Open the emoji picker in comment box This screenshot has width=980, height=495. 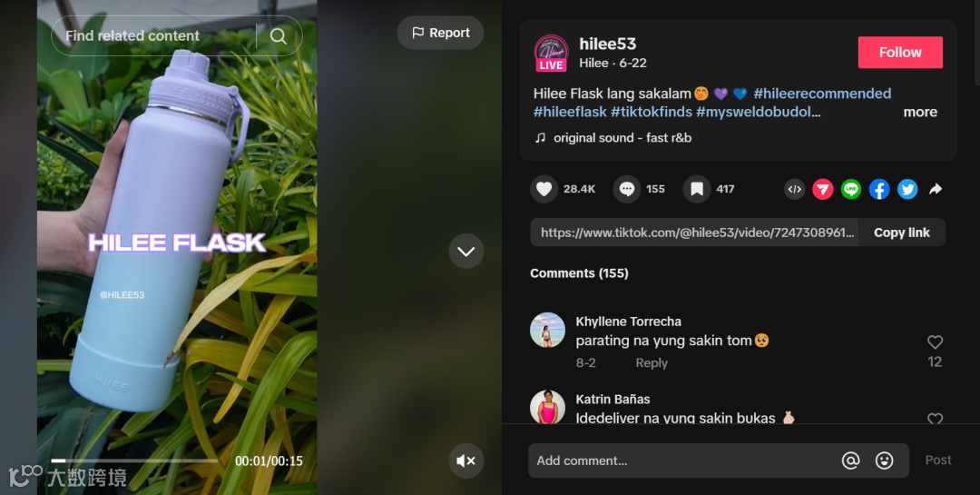point(884,460)
